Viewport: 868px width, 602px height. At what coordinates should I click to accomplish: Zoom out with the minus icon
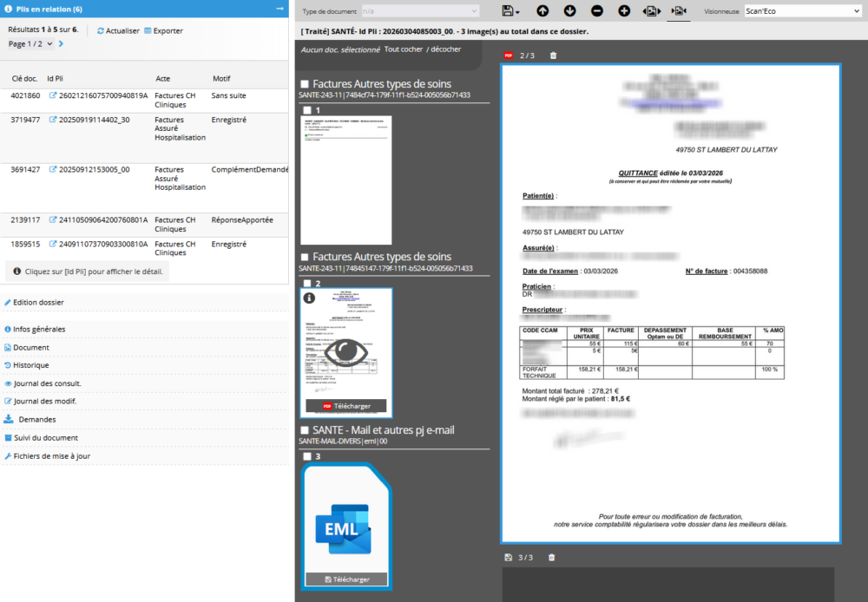(597, 11)
